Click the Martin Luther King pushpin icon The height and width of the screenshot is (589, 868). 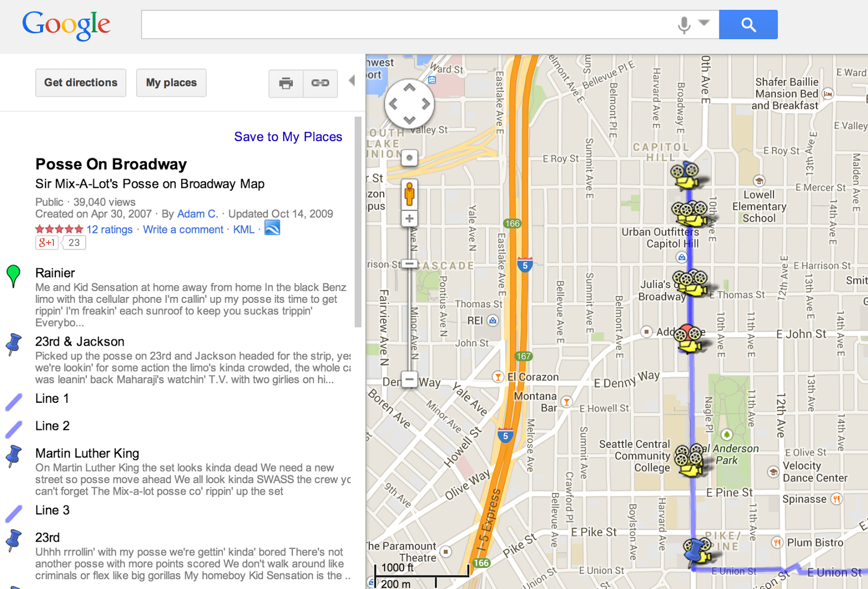[x=14, y=456]
